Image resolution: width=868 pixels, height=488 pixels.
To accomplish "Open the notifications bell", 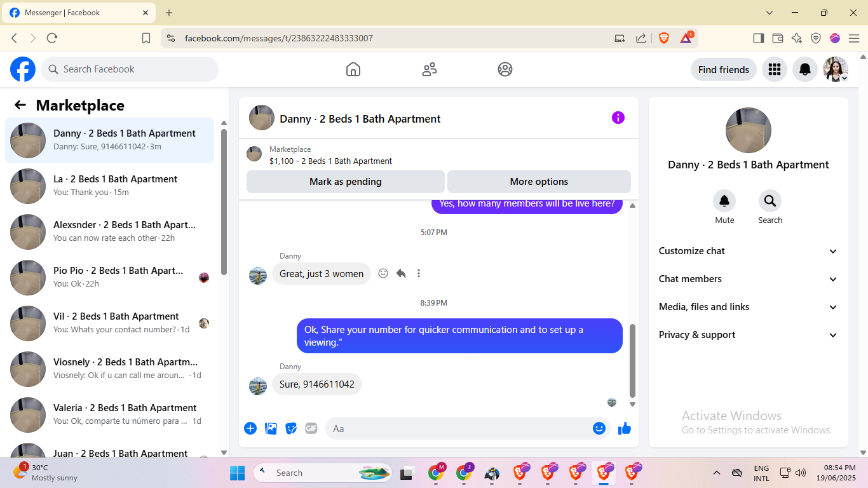I will click(x=804, y=69).
